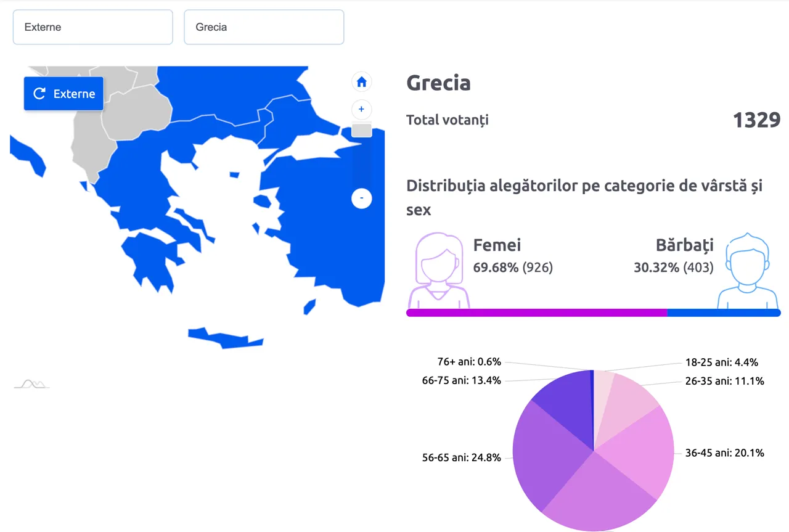Zoom in with the plus map button
Image resolution: width=789 pixels, height=532 pixels.
coord(362,110)
